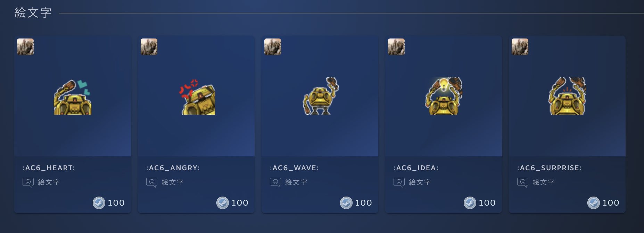Select the :AC6_HEART: title text
Viewport: 644px width, 233px height.
pos(49,168)
